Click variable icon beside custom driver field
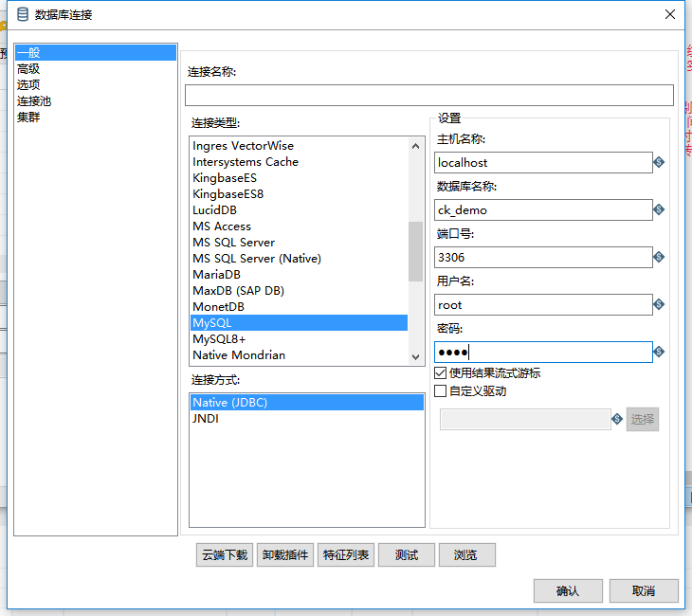The image size is (692, 616). [x=617, y=419]
